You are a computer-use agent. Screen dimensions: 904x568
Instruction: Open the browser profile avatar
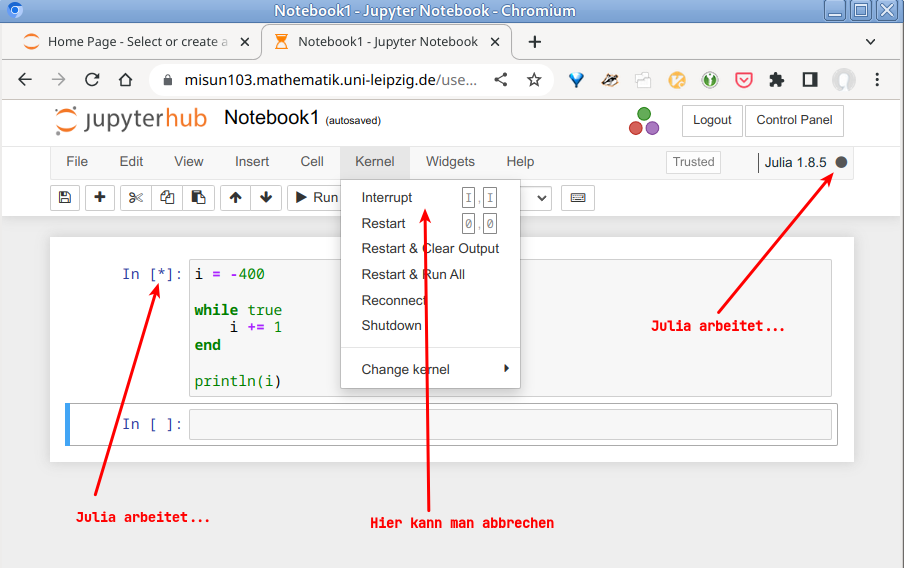pyautogui.click(x=843, y=80)
